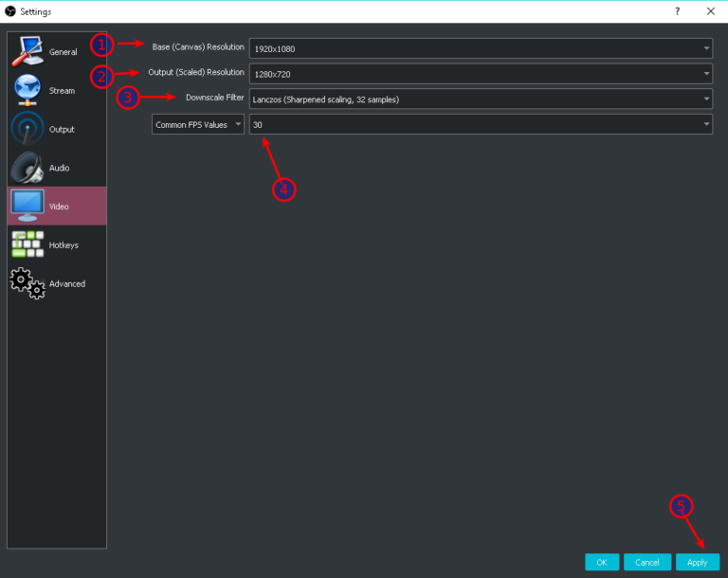This screenshot has width=728, height=578.
Task: Click the OK button
Action: [602, 562]
